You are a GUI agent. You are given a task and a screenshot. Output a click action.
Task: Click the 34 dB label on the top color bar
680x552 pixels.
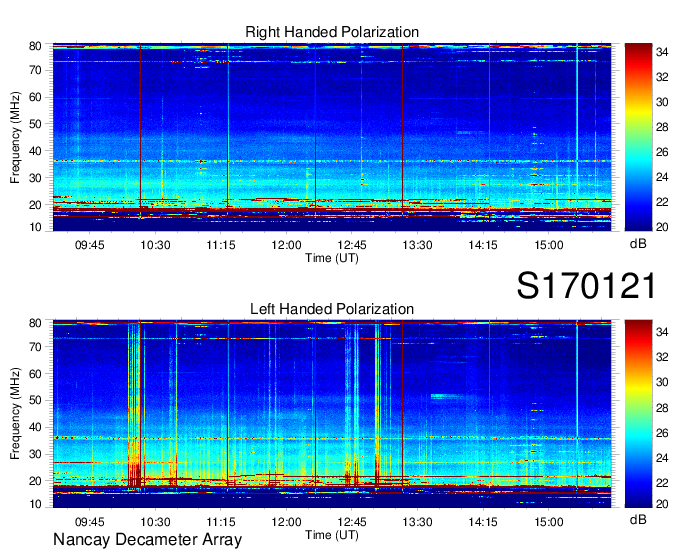pyautogui.click(x=662, y=52)
